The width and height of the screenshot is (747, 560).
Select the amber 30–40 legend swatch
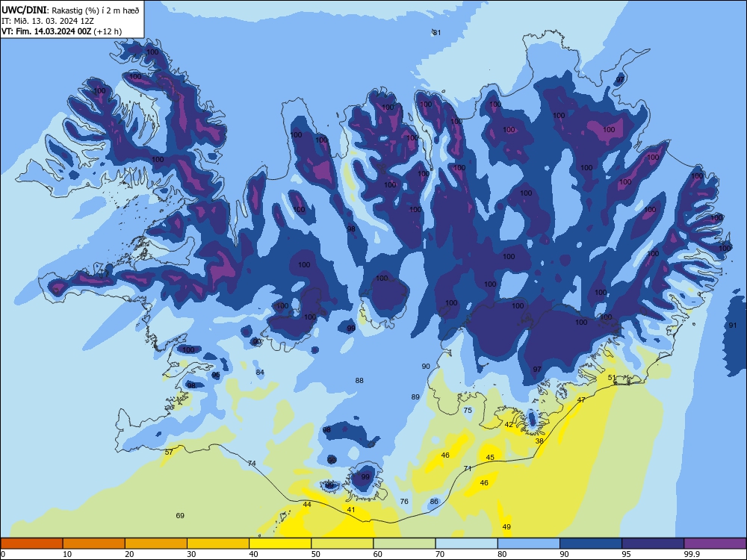(x=218, y=544)
